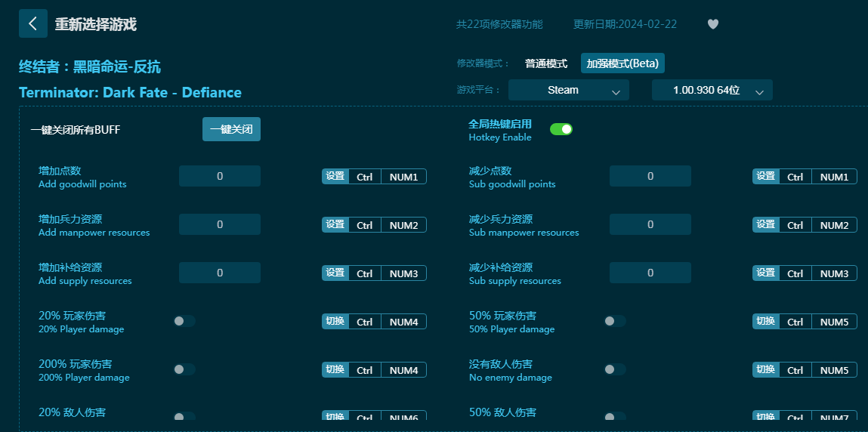This screenshot has height=432, width=868.
Task: Click 设置 for Sub manpower resources
Action: pyautogui.click(x=766, y=224)
